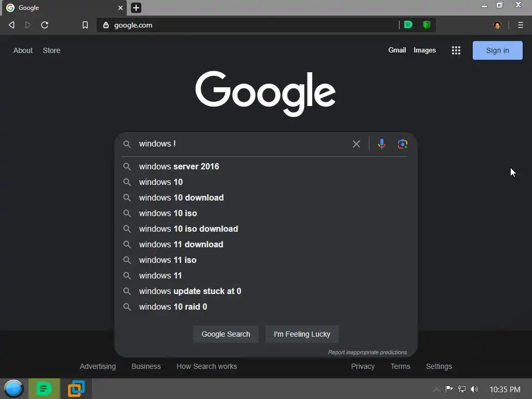The image size is (532, 399).
Task: Open the green shield icon in address bar
Action: coord(427,25)
